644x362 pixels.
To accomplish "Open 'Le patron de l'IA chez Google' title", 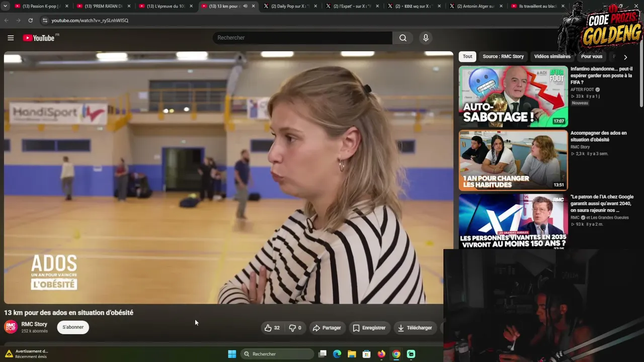I will (x=602, y=204).
